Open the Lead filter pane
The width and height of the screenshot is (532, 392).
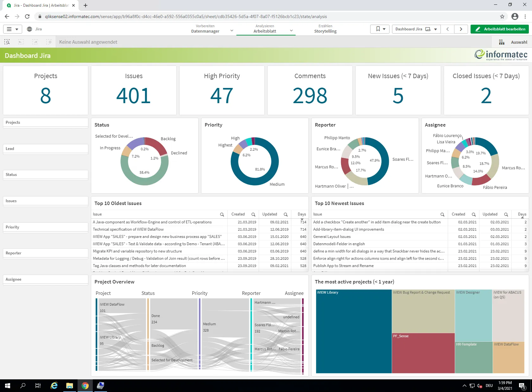[46, 149]
